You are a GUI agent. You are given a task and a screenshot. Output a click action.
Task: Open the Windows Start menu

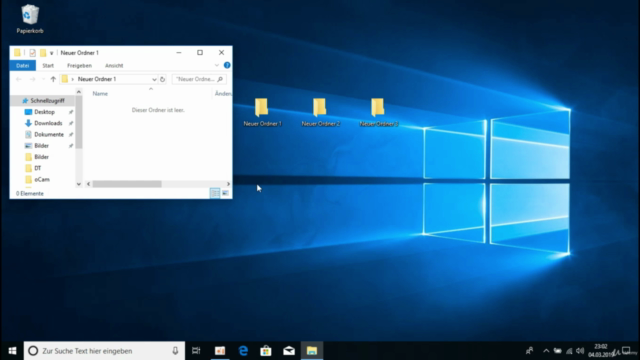tap(12, 351)
